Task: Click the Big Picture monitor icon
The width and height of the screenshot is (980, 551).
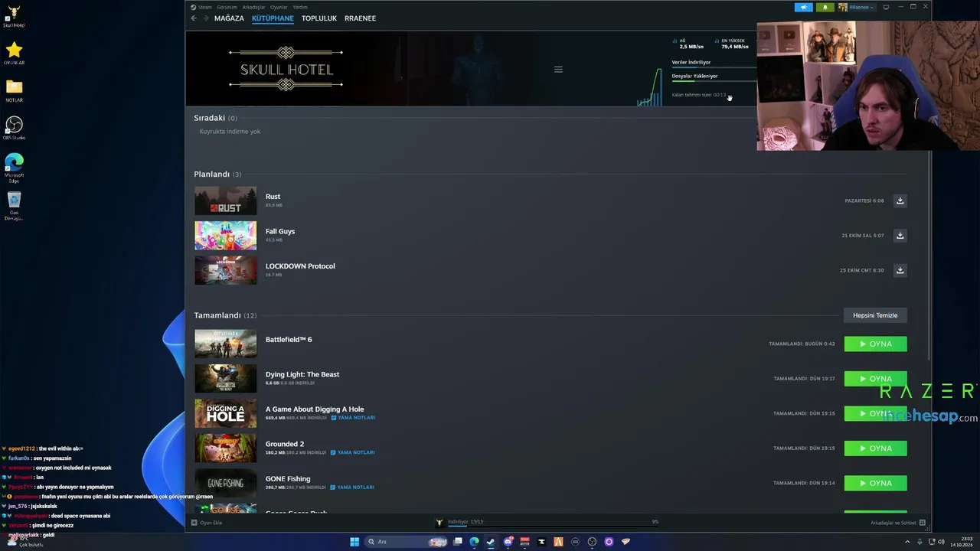Action: pyautogui.click(x=886, y=7)
